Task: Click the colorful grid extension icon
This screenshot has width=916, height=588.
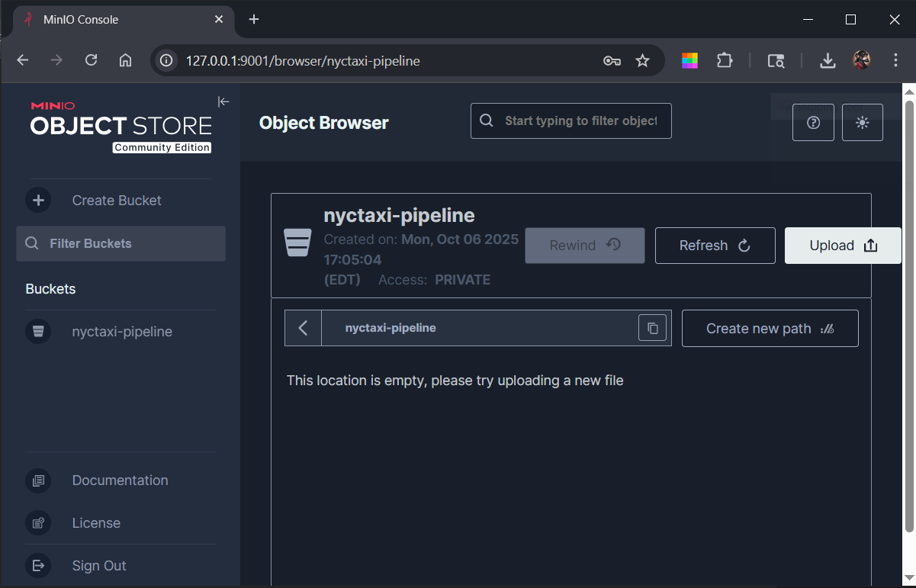Action: point(690,61)
